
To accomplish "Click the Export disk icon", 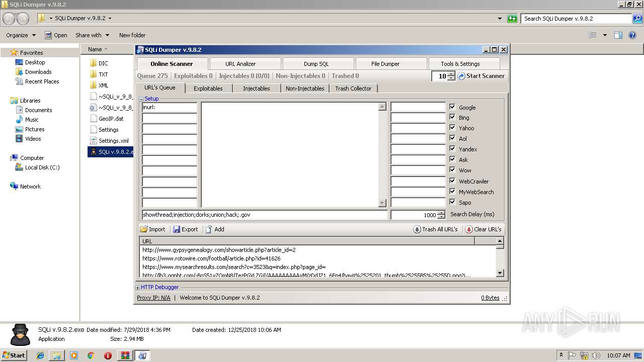I will pos(177,229).
